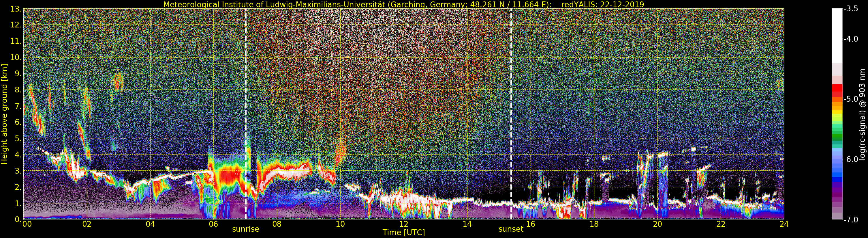Click the '6.' height tick label

click(18, 122)
